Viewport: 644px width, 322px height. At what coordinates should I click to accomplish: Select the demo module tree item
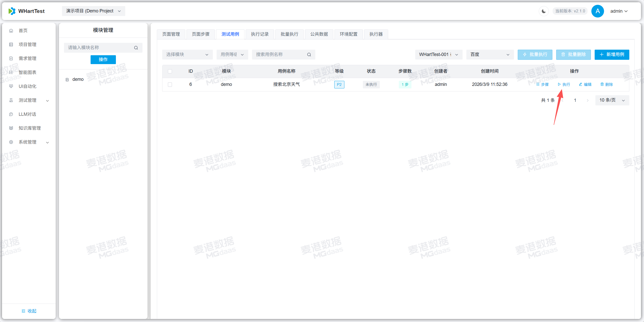(x=78, y=79)
